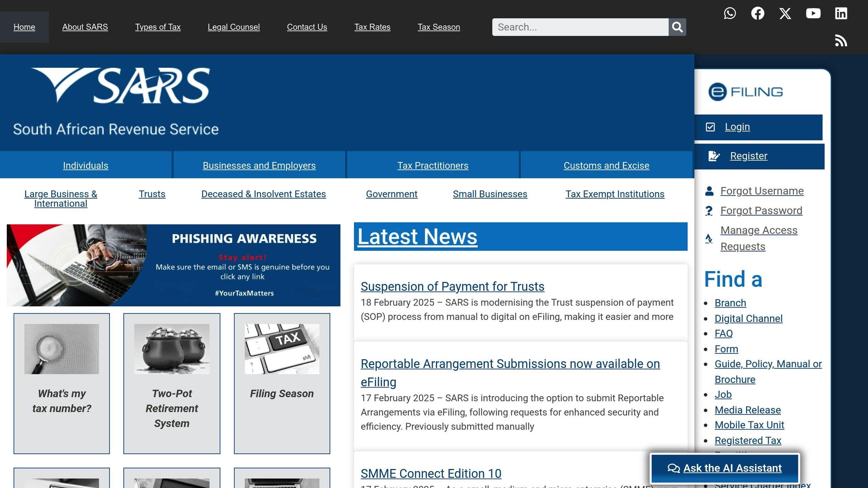Click the chat bubble icon on AI Assistant
The height and width of the screenshot is (488, 868).
pos(673,468)
